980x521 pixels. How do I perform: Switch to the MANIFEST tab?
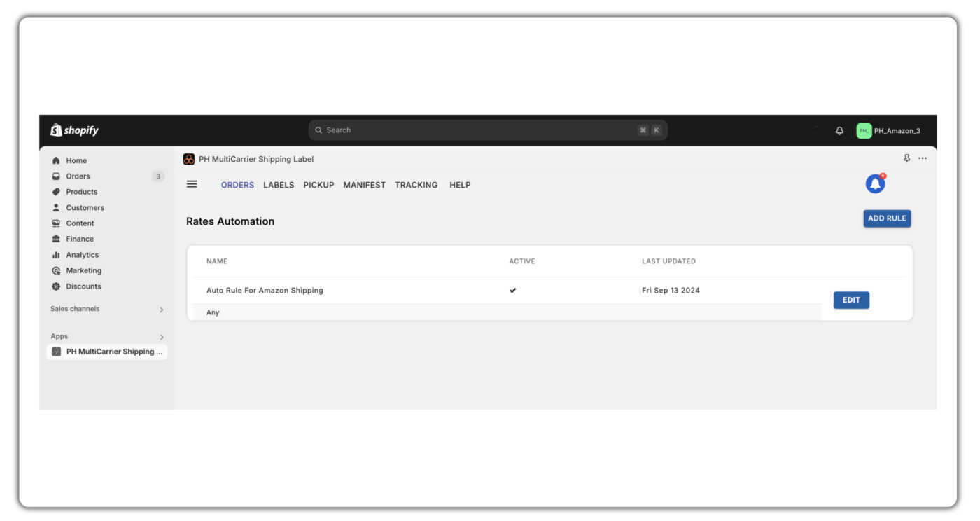(364, 185)
